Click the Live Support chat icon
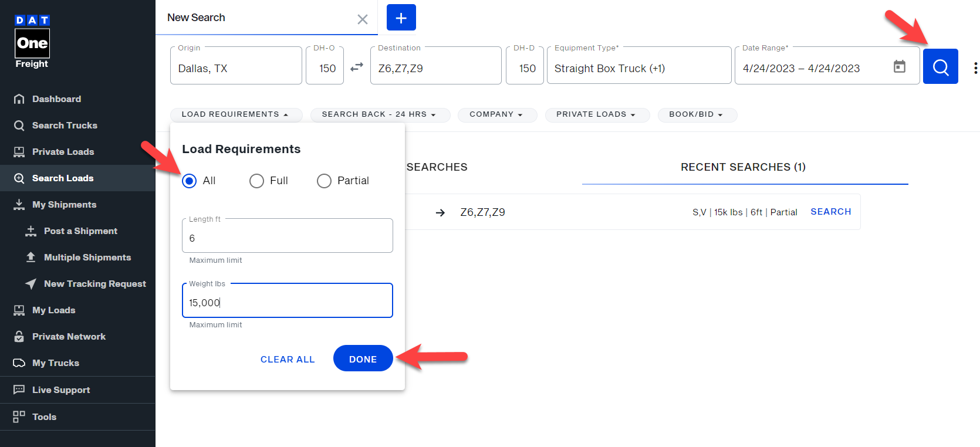Image resolution: width=980 pixels, height=447 pixels. coord(19,390)
